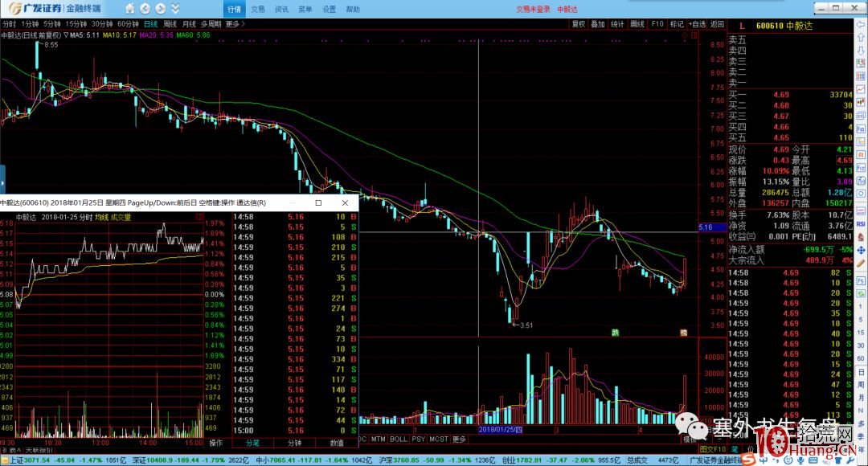
Task: Select the MTM indicator tab
Action: [x=378, y=439]
